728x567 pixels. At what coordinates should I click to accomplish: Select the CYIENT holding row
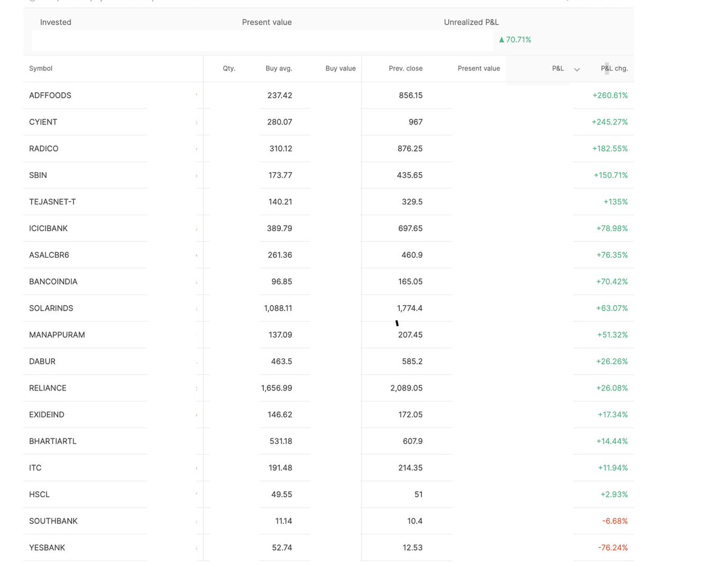pos(328,122)
